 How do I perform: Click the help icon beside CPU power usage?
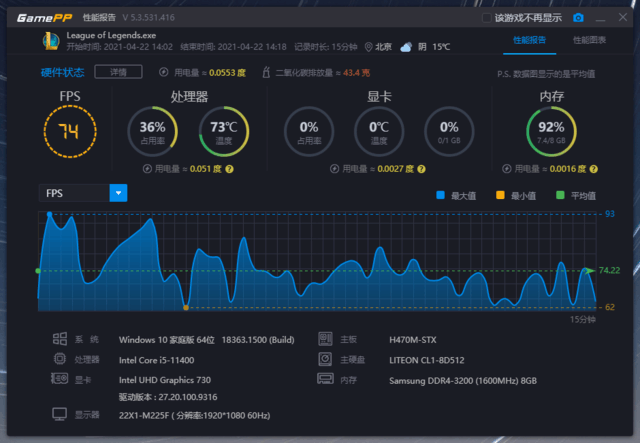tap(229, 169)
